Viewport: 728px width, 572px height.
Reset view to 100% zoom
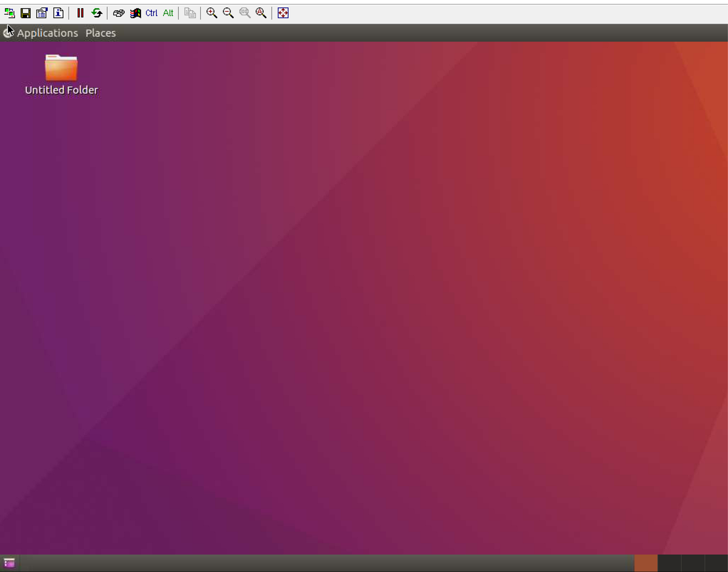pyautogui.click(x=244, y=13)
